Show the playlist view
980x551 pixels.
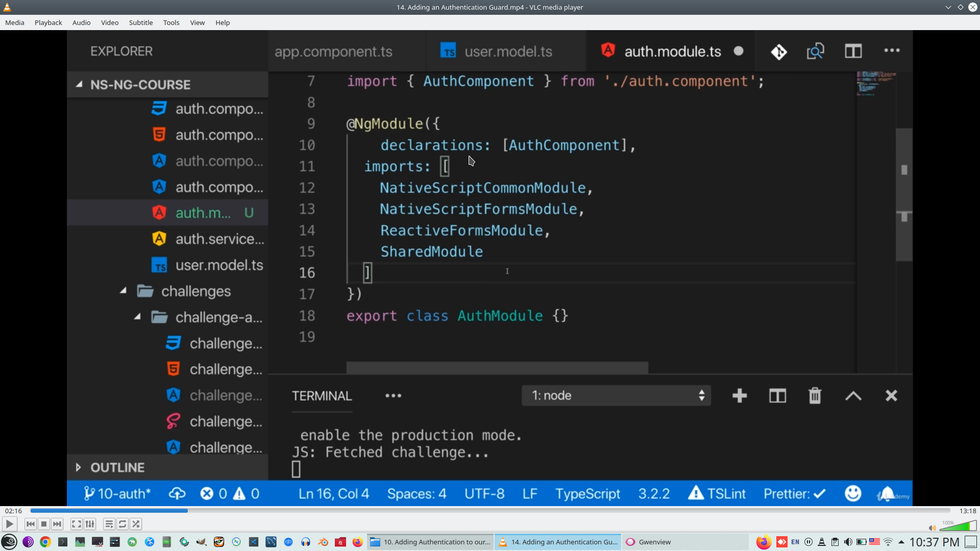coord(109,524)
